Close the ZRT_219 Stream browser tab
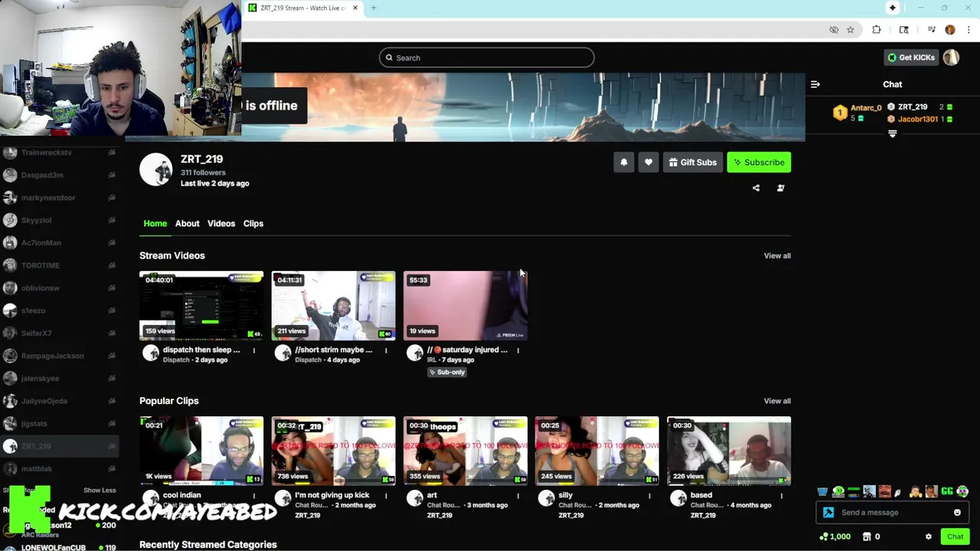Viewport: 980px width, 551px height. [x=354, y=8]
